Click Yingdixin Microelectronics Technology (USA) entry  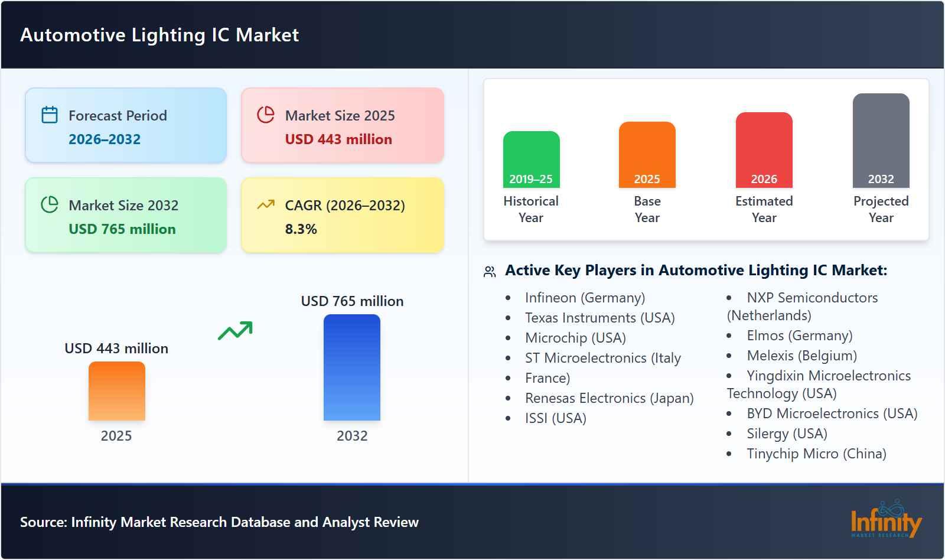pyautogui.click(x=819, y=384)
